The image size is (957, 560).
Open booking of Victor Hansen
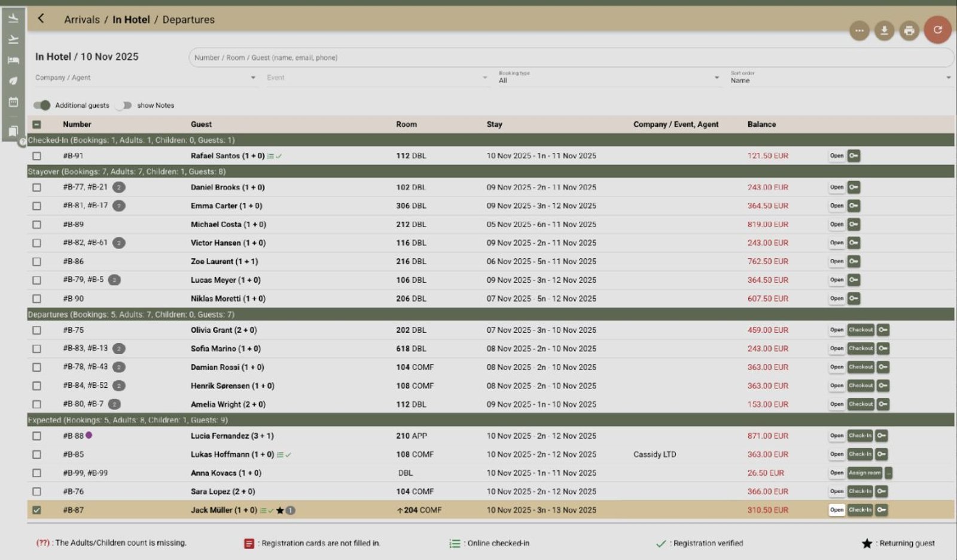pyautogui.click(x=837, y=243)
